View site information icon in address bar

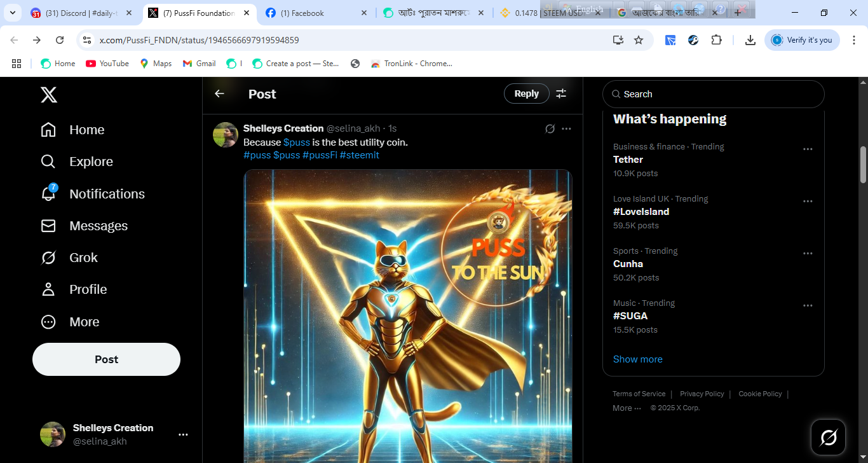point(87,40)
